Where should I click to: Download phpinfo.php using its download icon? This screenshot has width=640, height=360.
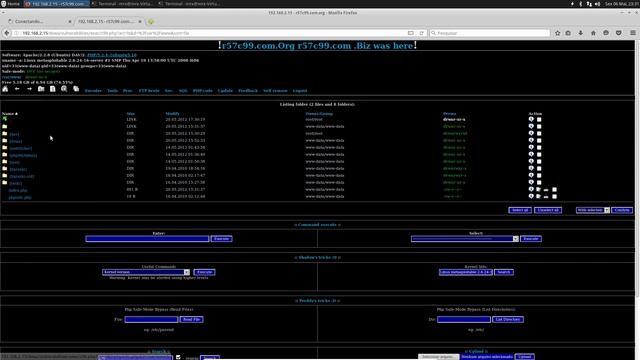(546, 197)
